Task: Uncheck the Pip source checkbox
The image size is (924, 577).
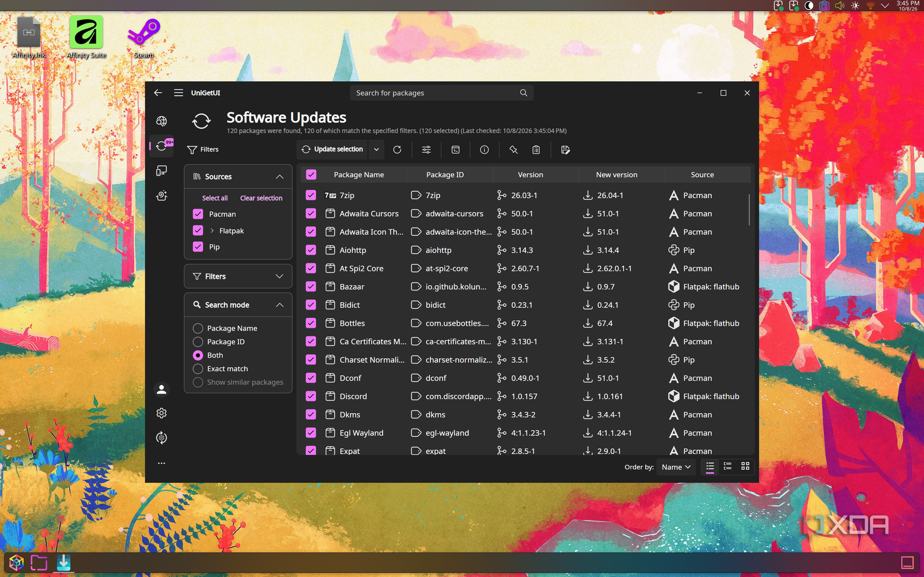Action: pos(198,246)
